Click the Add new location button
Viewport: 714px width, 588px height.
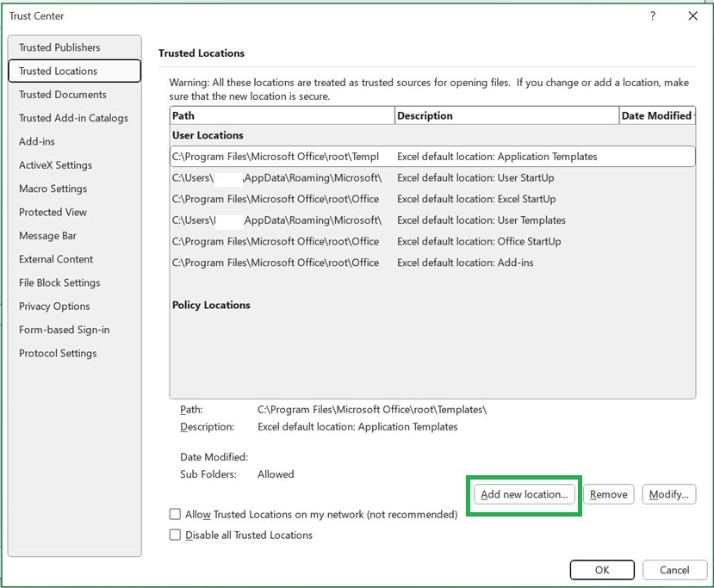[x=525, y=494]
